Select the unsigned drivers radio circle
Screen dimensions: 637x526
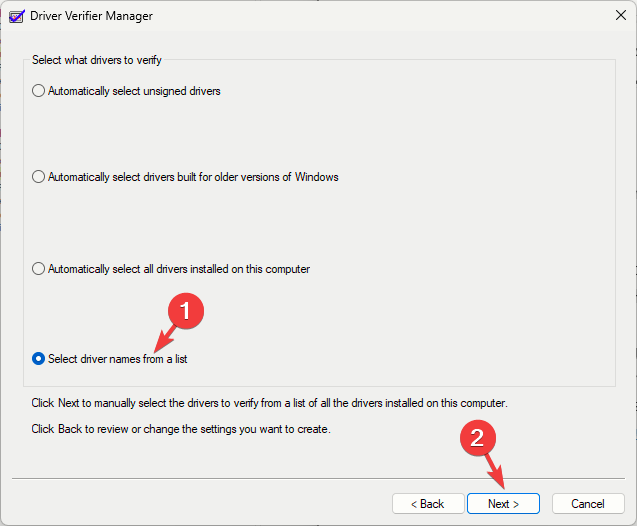(x=39, y=91)
